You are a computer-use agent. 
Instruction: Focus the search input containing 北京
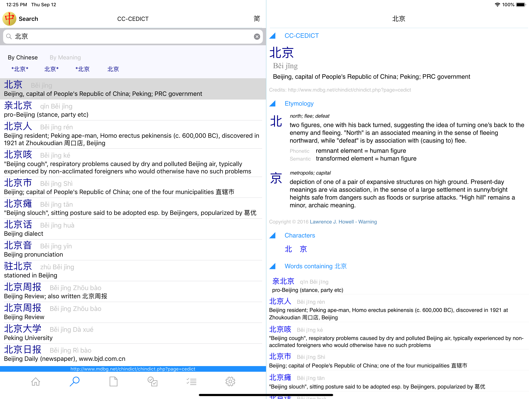click(x=133, y=37)
